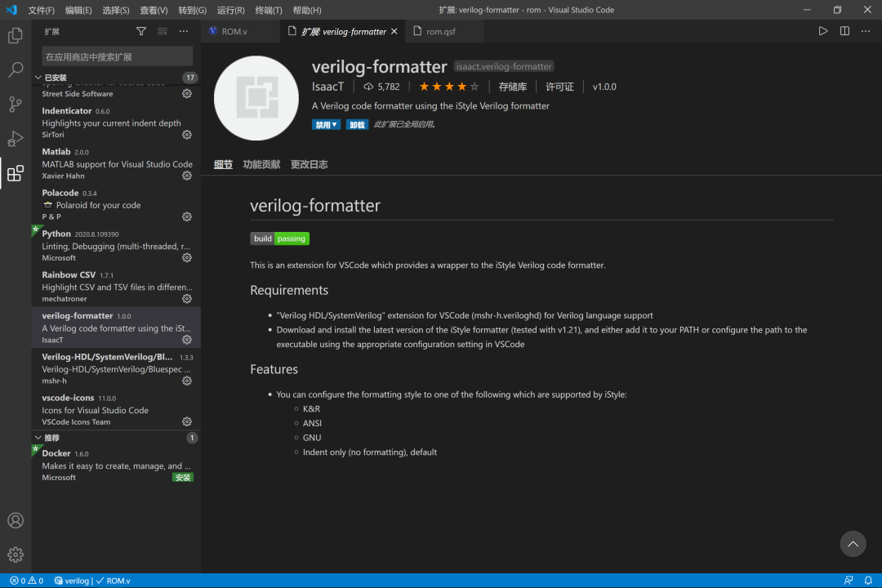Open manage gear for Polacode extension
Viewport: 882px width, 588px height.
[187, 217]
